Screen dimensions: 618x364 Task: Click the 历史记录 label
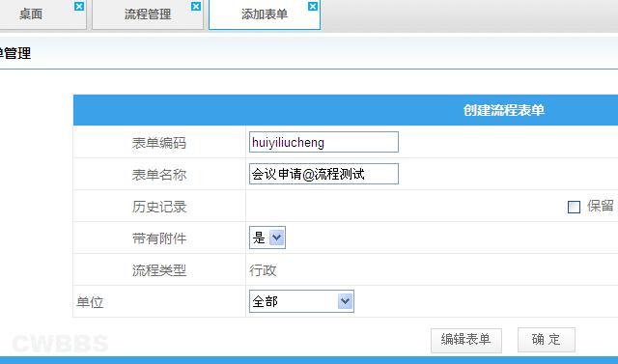(x=159, y=207)
